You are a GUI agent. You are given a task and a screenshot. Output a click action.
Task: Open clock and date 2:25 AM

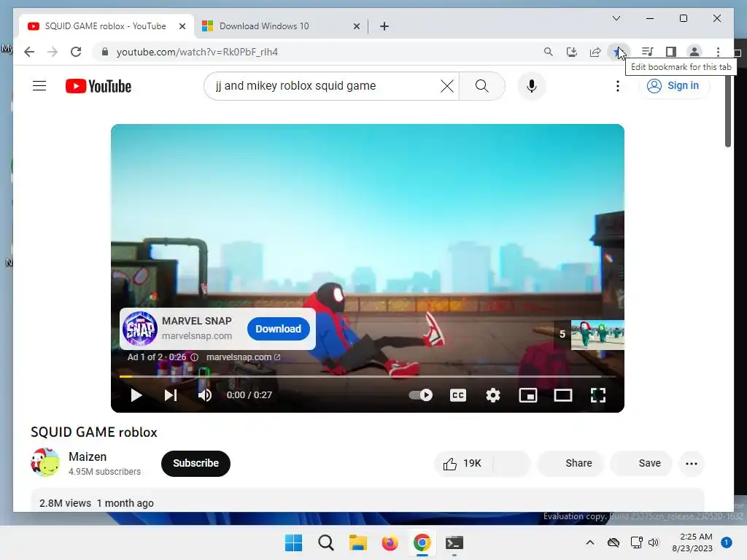point(692,542)
